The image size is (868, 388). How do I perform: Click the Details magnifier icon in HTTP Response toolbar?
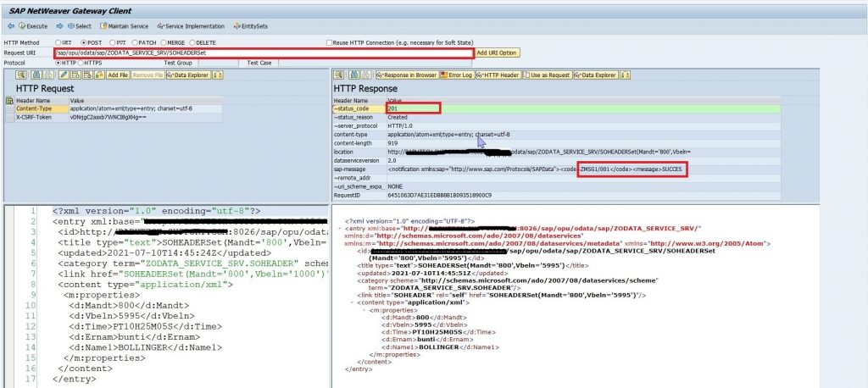click(x=339, y=75)
